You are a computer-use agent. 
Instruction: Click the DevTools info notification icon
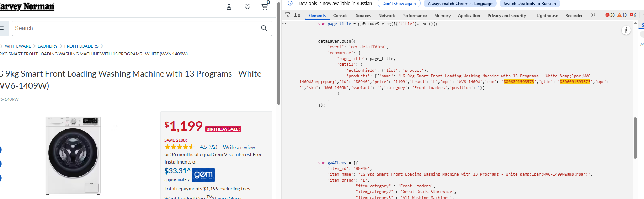[x=290, y=3]
